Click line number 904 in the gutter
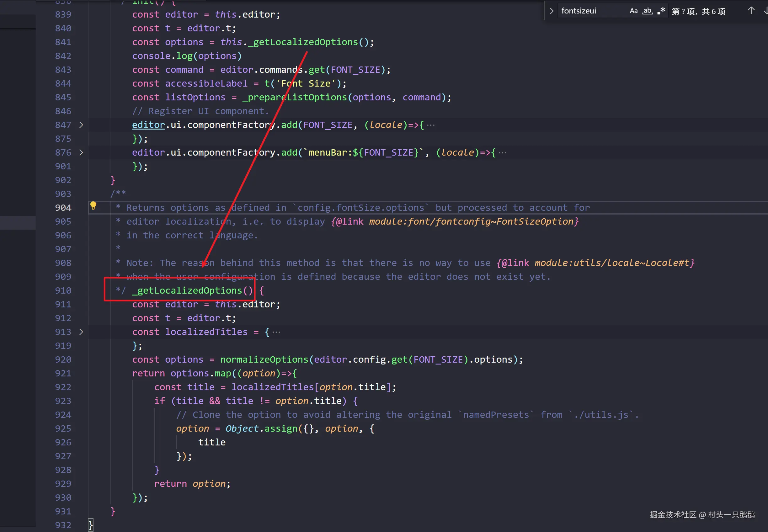The width and height of the screenshot is (768, 532). (63, 208)
